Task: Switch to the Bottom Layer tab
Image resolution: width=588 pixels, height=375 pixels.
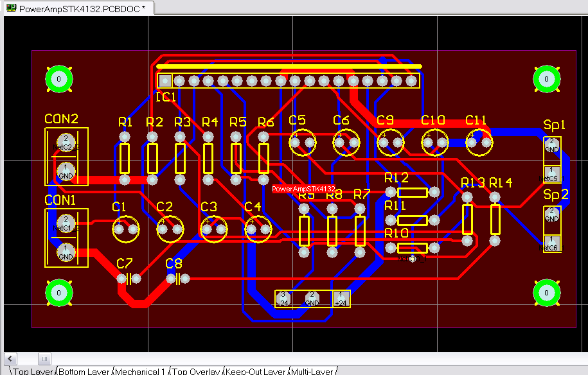Action: (x=84, y=371)
